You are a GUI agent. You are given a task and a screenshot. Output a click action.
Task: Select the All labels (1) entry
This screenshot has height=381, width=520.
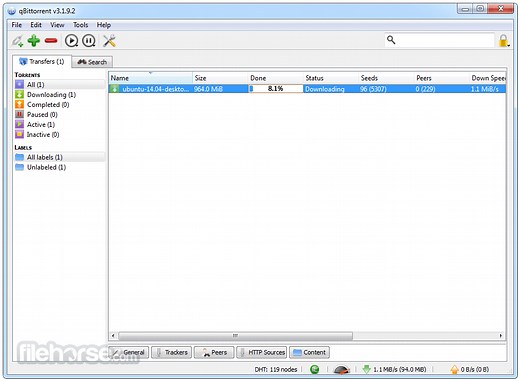click(60, 157)
